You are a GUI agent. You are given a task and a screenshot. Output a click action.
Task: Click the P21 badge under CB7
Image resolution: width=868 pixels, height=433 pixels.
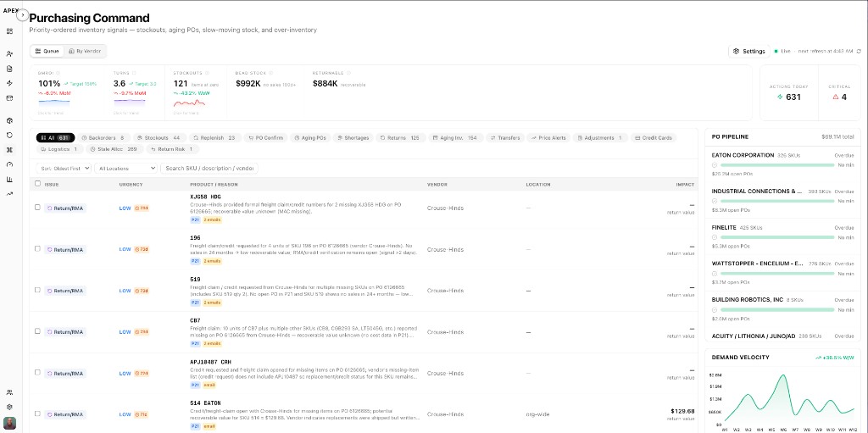point(196,343)
